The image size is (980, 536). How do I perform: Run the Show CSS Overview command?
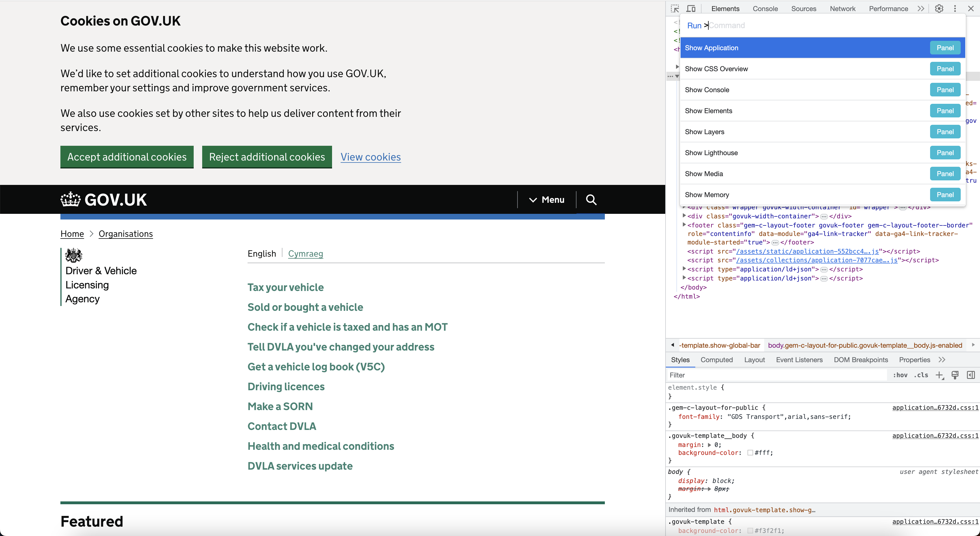click(823, 69)
